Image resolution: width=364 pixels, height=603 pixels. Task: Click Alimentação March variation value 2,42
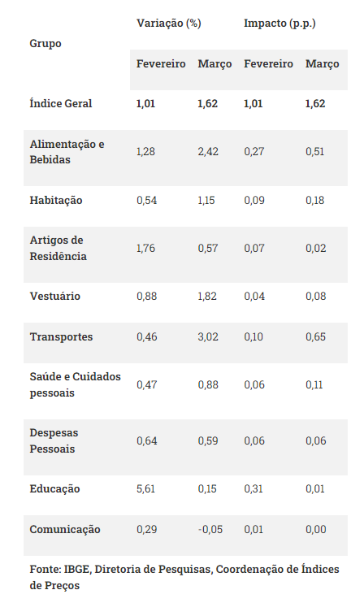pos(208,151)
